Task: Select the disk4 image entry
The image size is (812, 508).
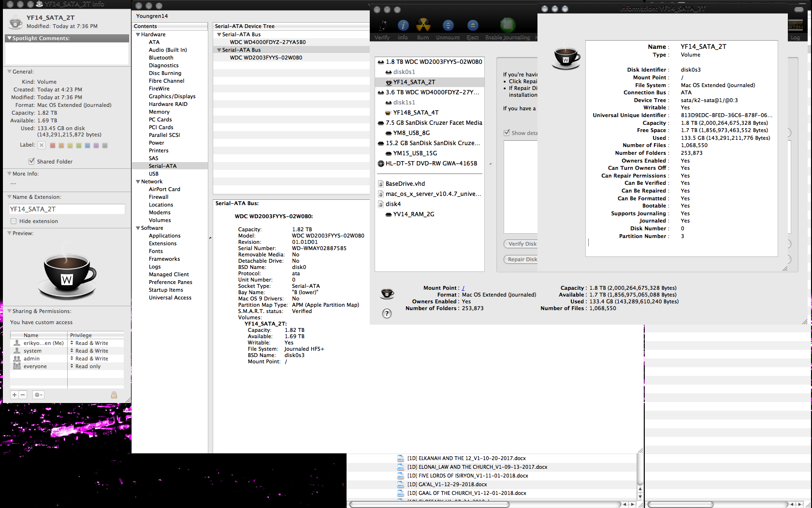Action: click(x=430, y=204)
